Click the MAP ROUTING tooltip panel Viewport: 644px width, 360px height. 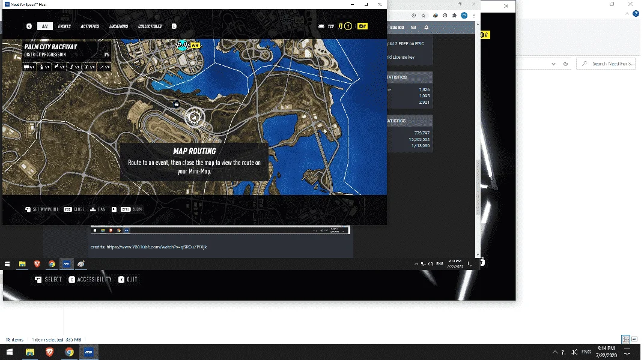point(194,161)
